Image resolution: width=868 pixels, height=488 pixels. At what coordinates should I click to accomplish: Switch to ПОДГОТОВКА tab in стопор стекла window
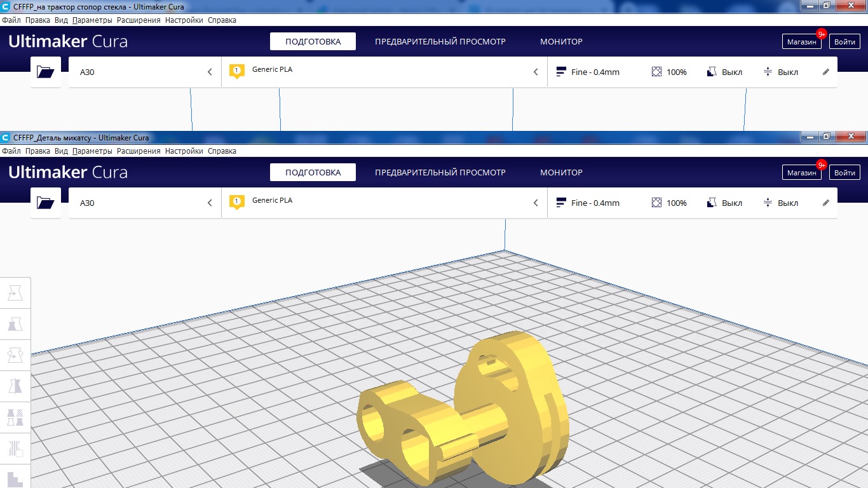(313, 41)
